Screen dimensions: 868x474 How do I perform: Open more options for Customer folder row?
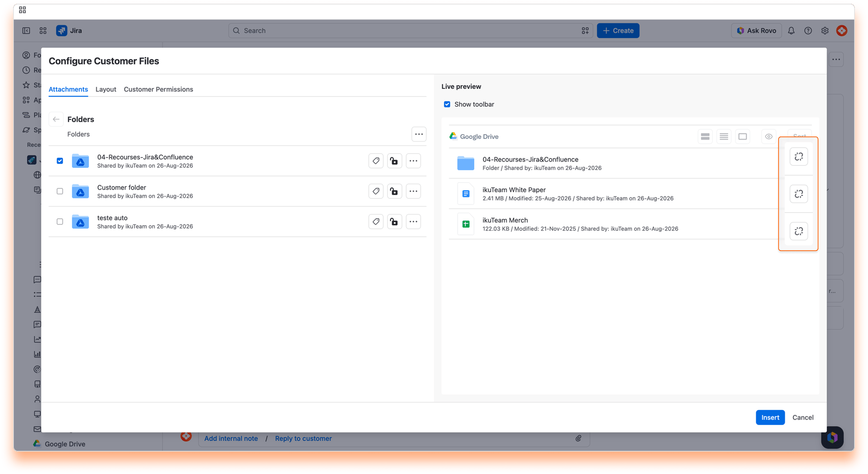(x=413, y=191)
